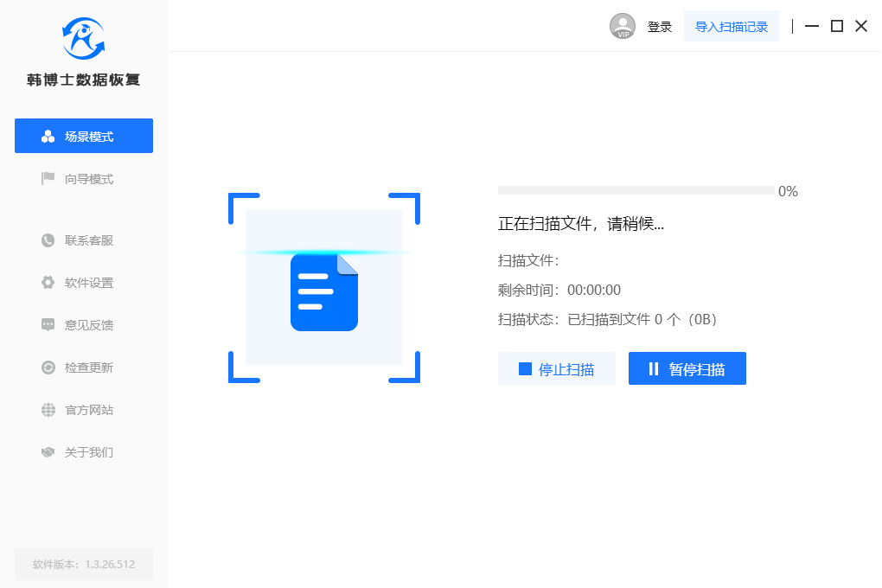Switch to 场景模式 mode
Viewport: 882px width, 588px height.
click(83, 136)
